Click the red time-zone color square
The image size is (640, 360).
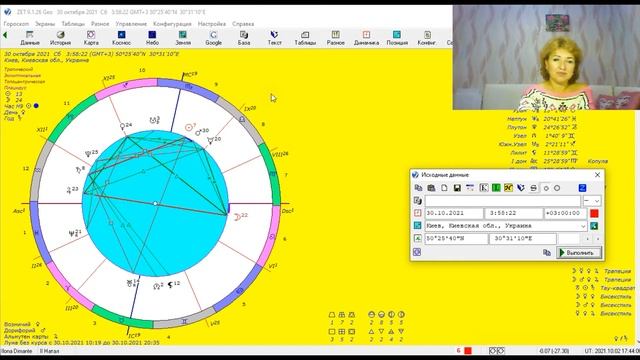pos(594,213)
